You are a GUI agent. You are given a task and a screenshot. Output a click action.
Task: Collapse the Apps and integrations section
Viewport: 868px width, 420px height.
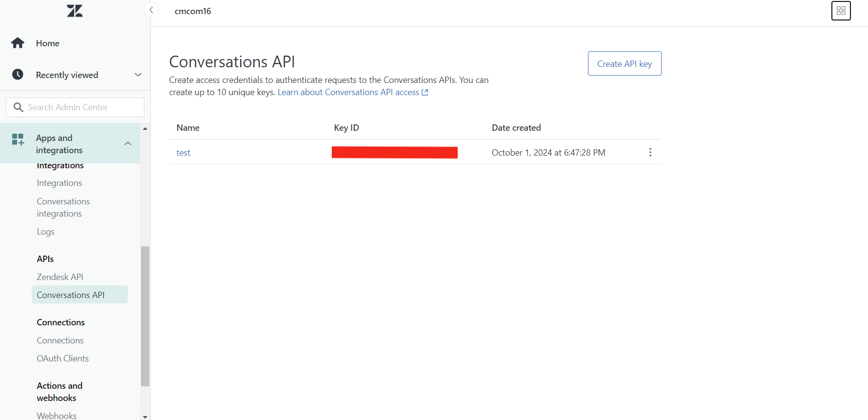click(x=128, y=143)
